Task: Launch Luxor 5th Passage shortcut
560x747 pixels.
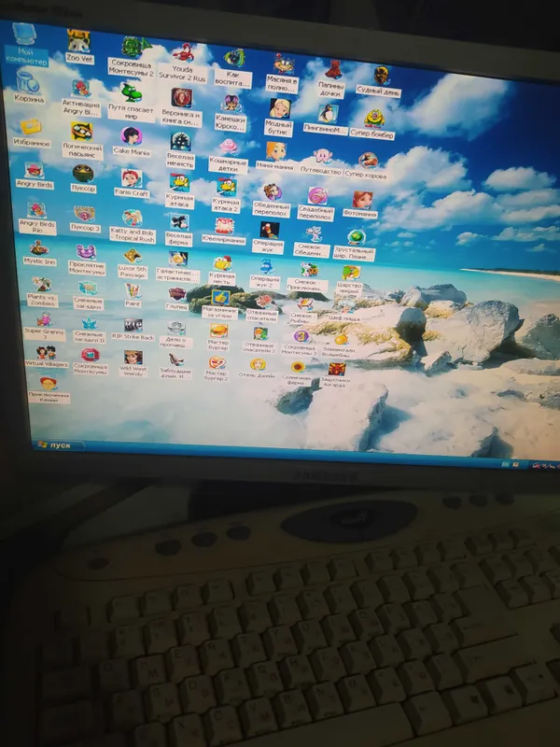Action: pyautogui.click(x=133, y=264)
